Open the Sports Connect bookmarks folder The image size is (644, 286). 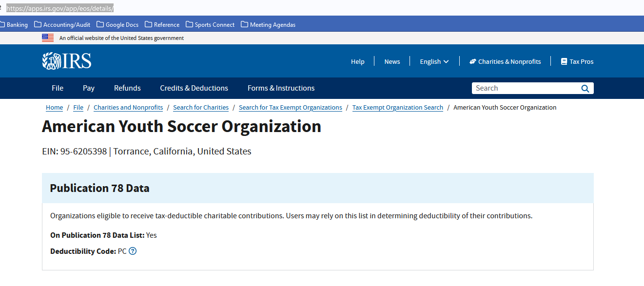pos(210,25)
